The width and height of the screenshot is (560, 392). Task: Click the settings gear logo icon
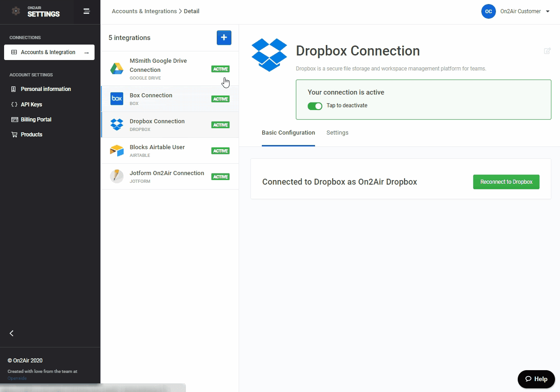(x=16, y=11)
